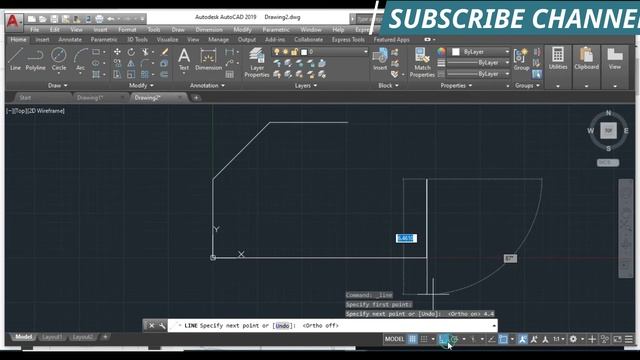640x360 pixels.
Task: Expand the Modify panel
Action: pos(141,85)
